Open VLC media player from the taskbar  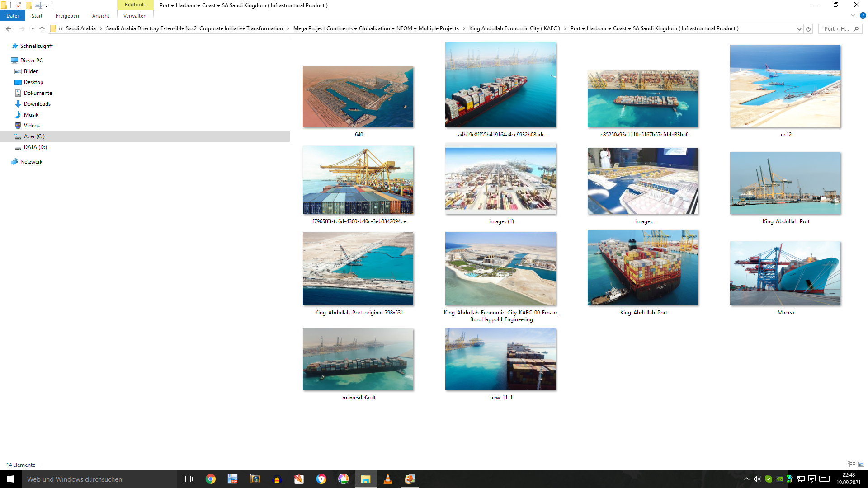387,479
